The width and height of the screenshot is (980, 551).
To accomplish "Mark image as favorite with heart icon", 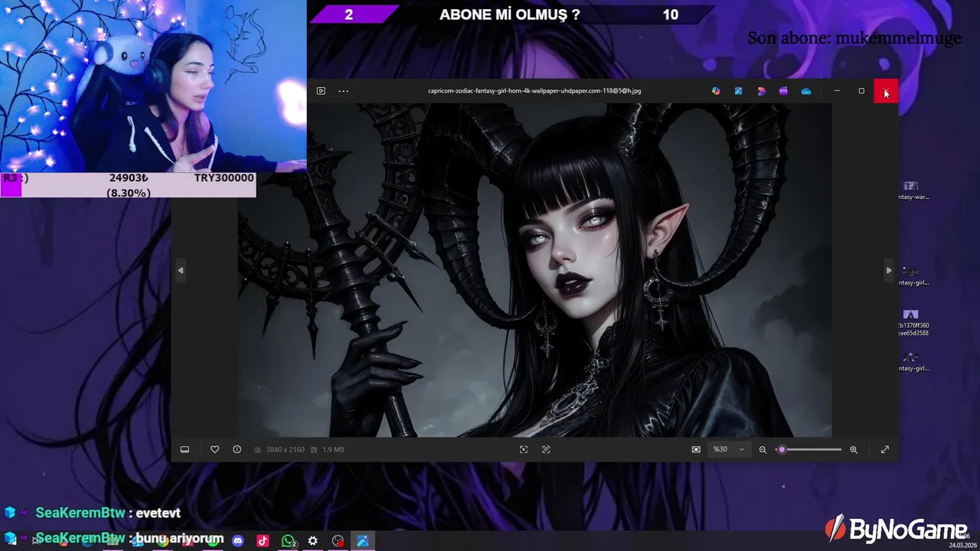I will [x=214, y=449].
